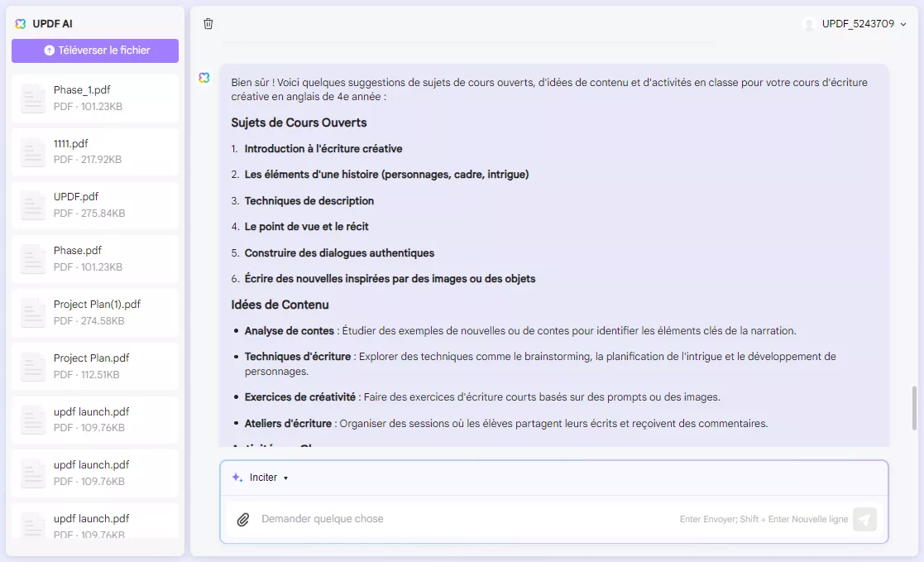Click the Téléverser le fichier button
Image resolution: width=924 pixels, height=562 pixels.
click(94, 50)
